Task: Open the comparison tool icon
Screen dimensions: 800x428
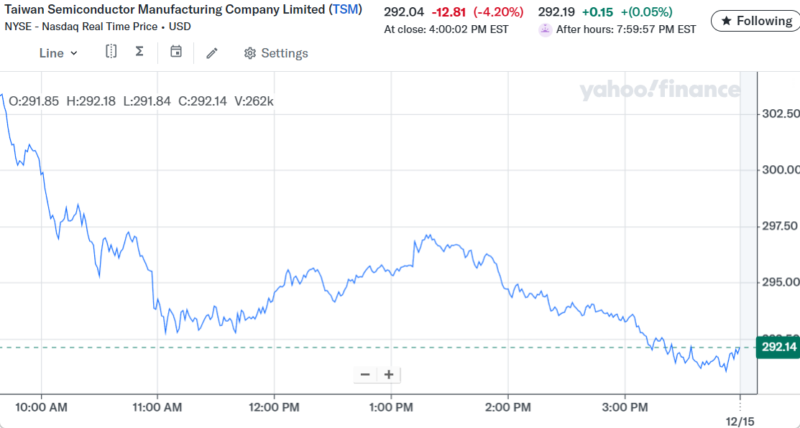Action: 111,52
